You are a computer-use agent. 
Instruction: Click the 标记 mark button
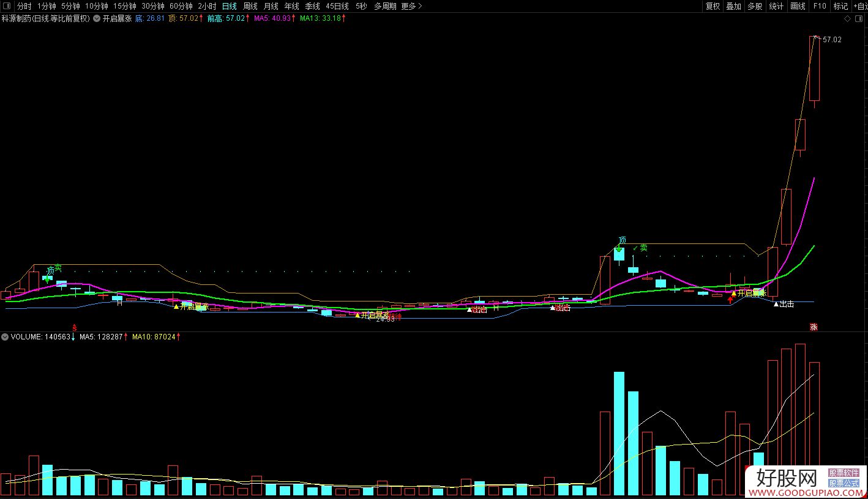tap(841, 6)
